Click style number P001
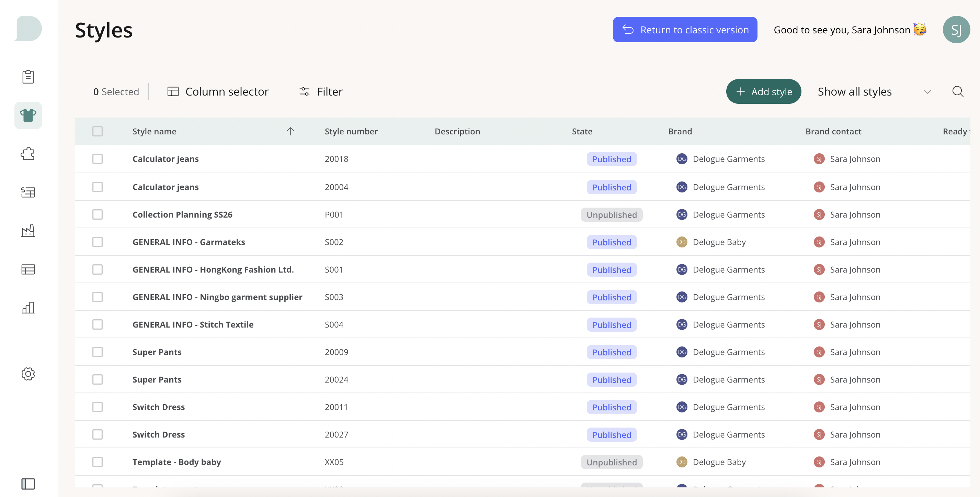The height and width of the screenshot is (497, 980). (x=334, y=214)
